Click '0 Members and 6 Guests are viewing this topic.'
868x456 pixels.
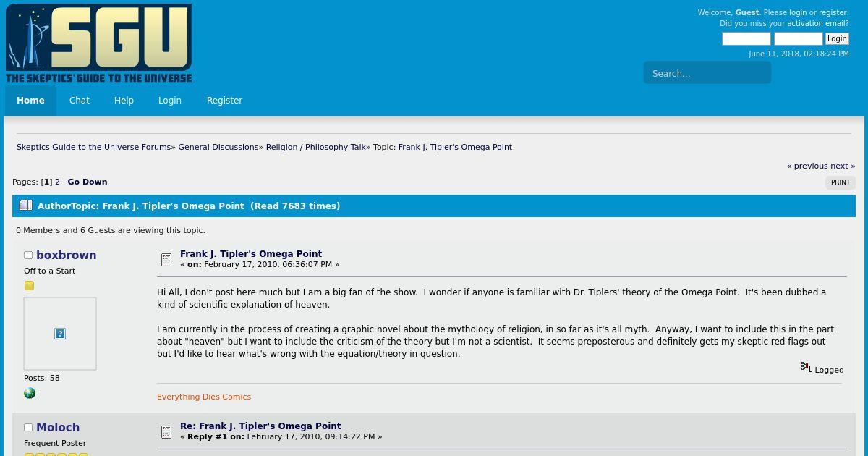(x=111, y=230)
